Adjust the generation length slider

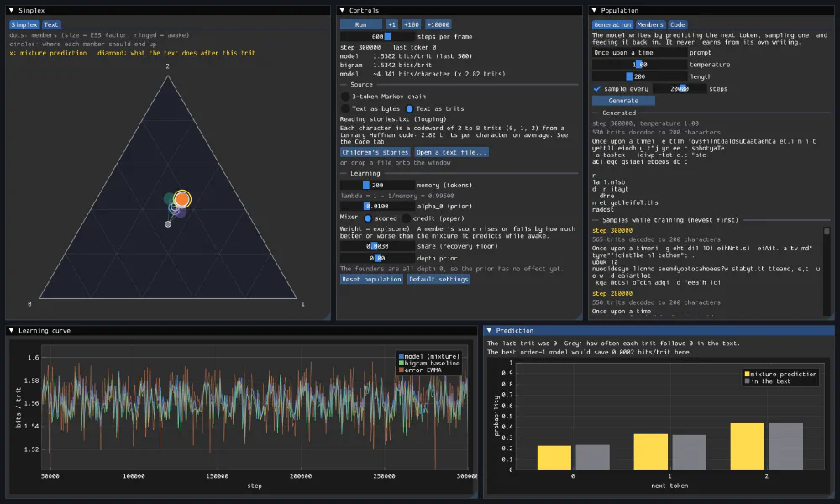(639, 76)
